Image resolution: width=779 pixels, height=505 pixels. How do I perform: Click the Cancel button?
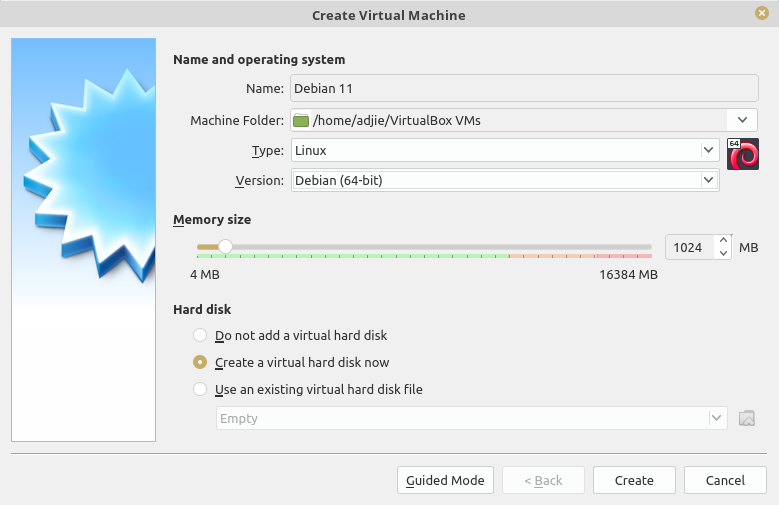coord(725,480)
